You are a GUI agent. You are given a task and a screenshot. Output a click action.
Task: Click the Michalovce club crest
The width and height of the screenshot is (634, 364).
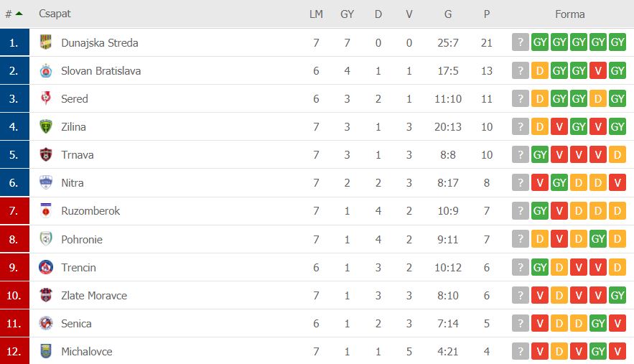tap(46, 351)
